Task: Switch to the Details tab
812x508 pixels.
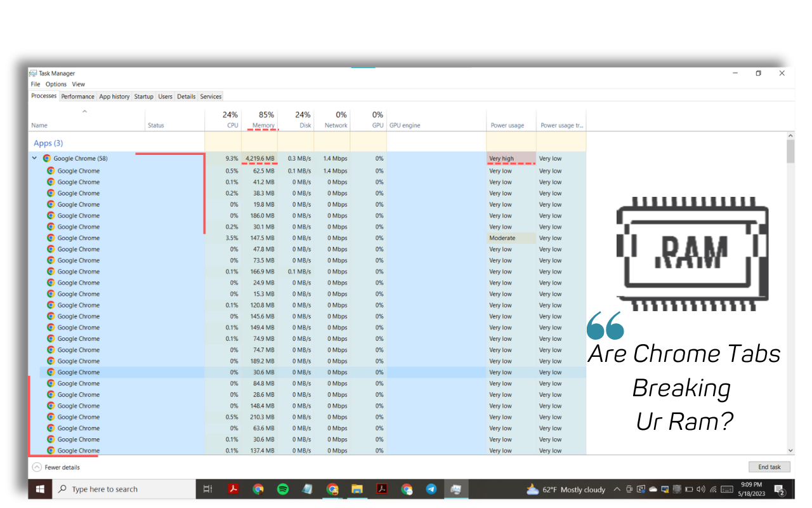Action: 187,97
